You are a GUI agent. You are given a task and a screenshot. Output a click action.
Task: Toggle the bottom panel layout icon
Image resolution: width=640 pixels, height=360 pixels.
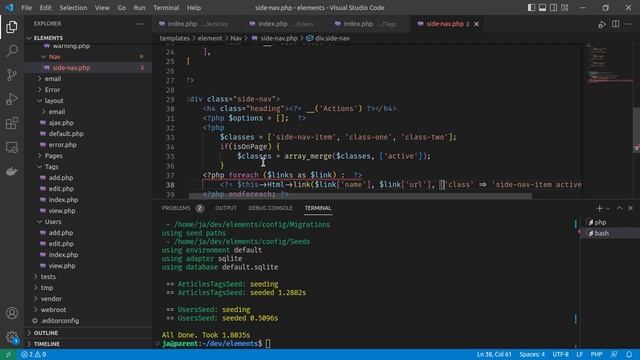pos(542,8)
